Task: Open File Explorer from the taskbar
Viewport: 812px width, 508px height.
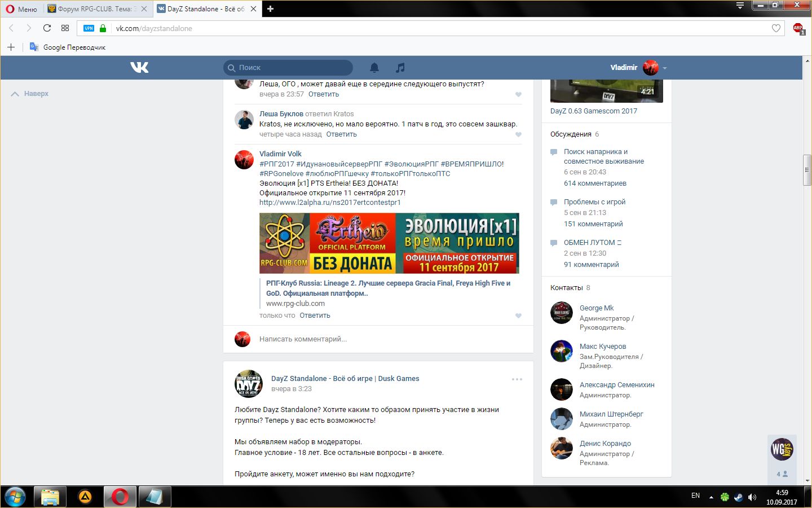Action: click(x=50, y=497)
